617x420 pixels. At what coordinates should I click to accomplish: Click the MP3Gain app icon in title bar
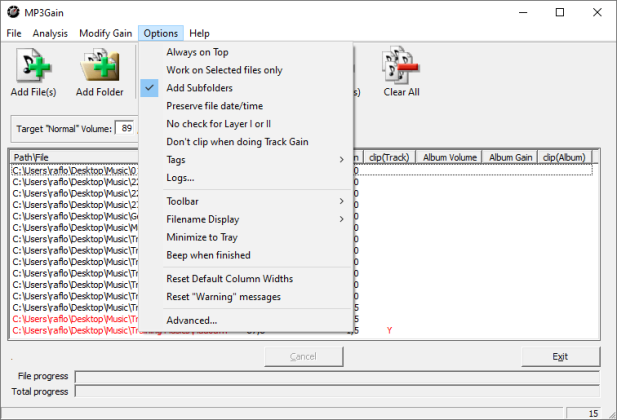[13, 12]
